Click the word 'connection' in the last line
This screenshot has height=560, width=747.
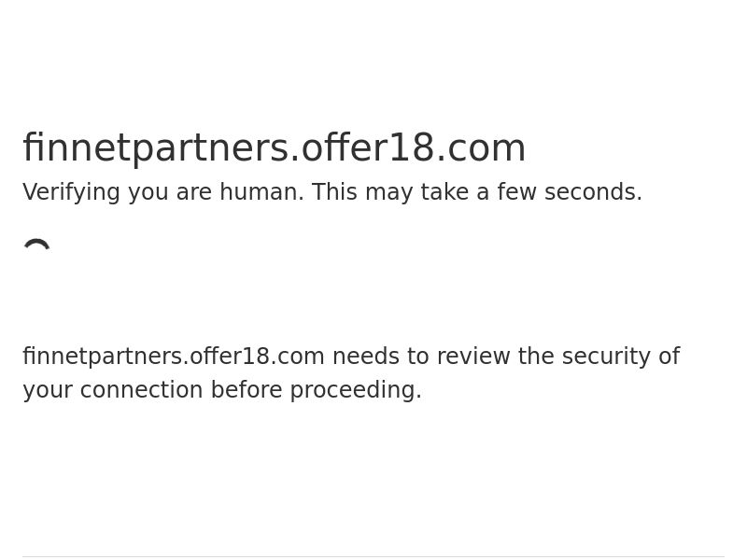pos(142,390)
